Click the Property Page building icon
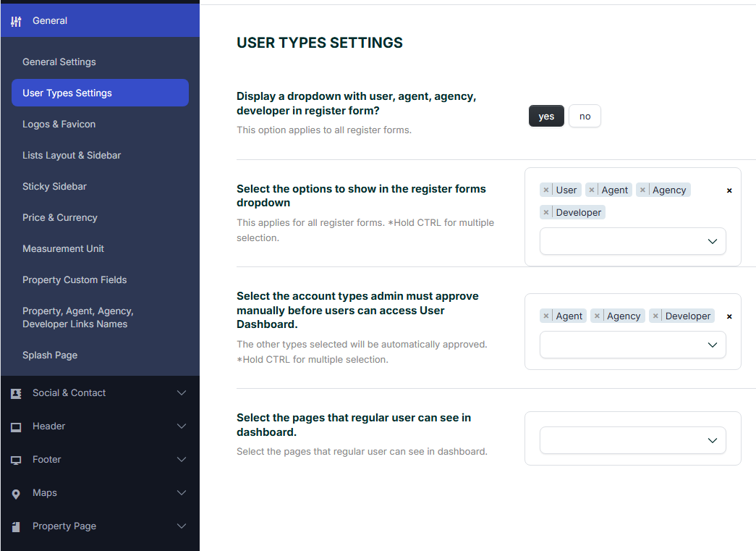Image resolution: width=756 pixels, height=551 pixels. click(16, 526)
